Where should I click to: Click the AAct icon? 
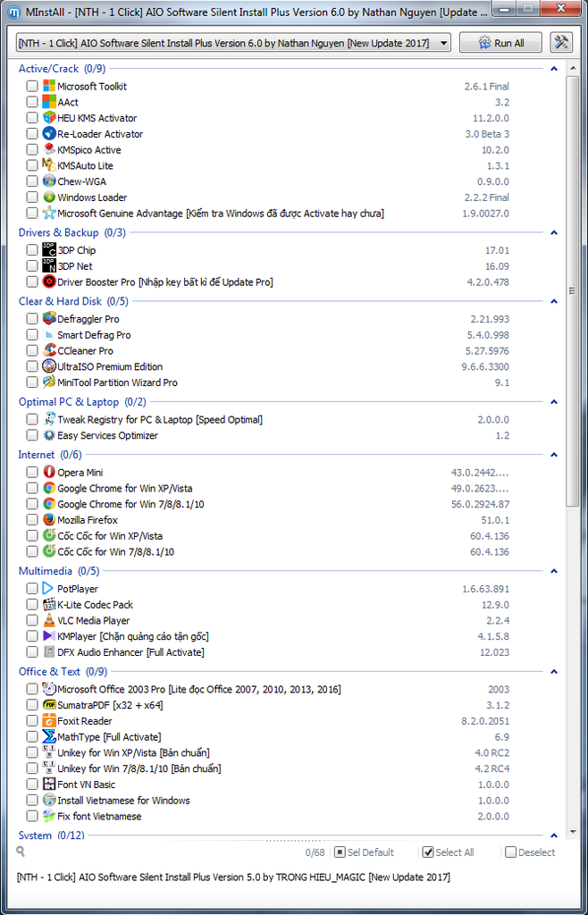(x=49, y=102)
